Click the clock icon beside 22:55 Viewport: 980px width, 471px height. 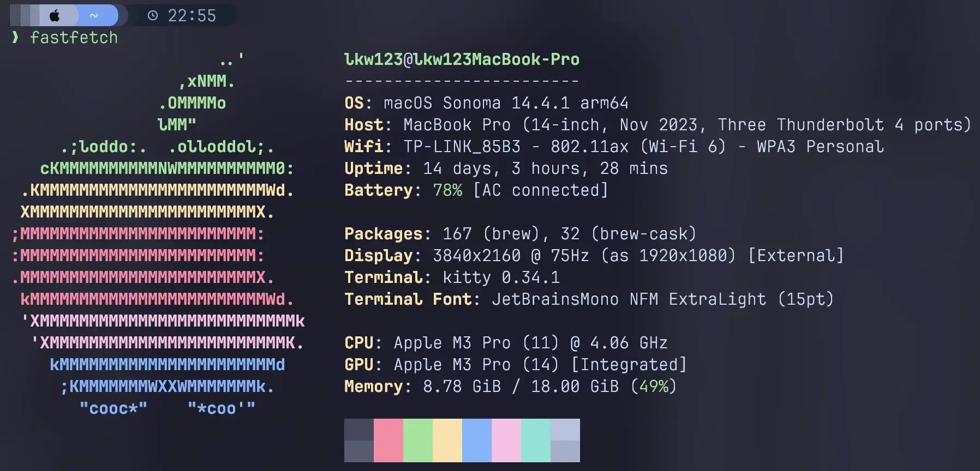[x=153, y=16]
